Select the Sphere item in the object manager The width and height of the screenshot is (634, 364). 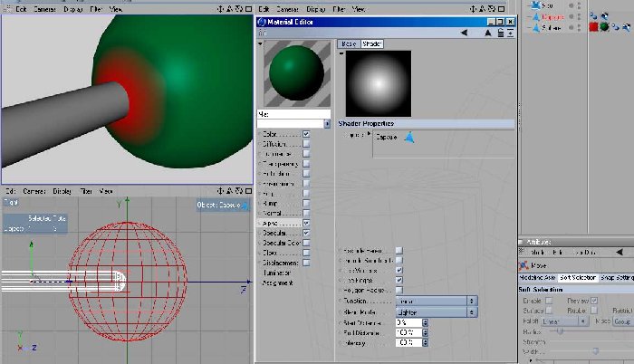coord(551,28)
